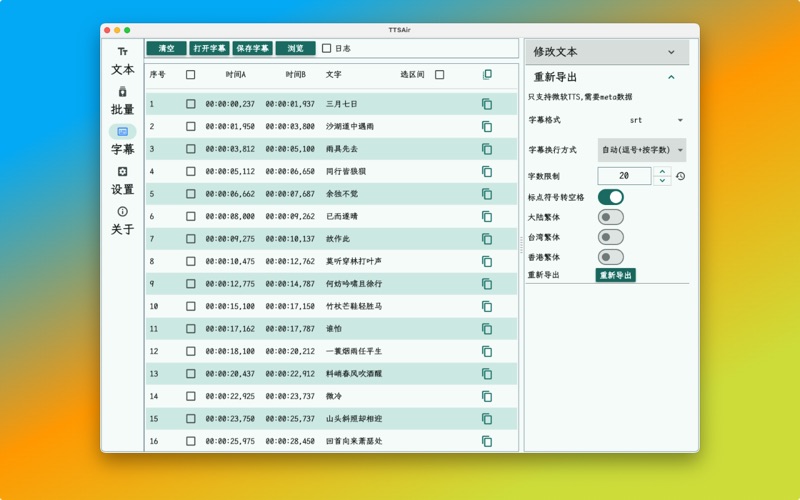Copy row 5 余独不觉 text
This screenshot has height=500, width=800.
click(x=487, y=194)
